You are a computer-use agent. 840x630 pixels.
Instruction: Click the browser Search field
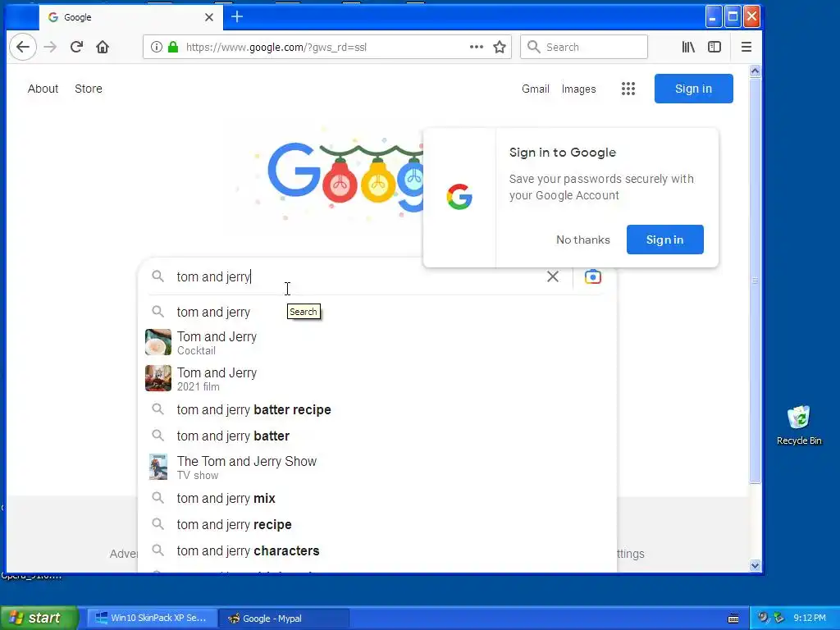pyautogui.click(x=584, y=47)
